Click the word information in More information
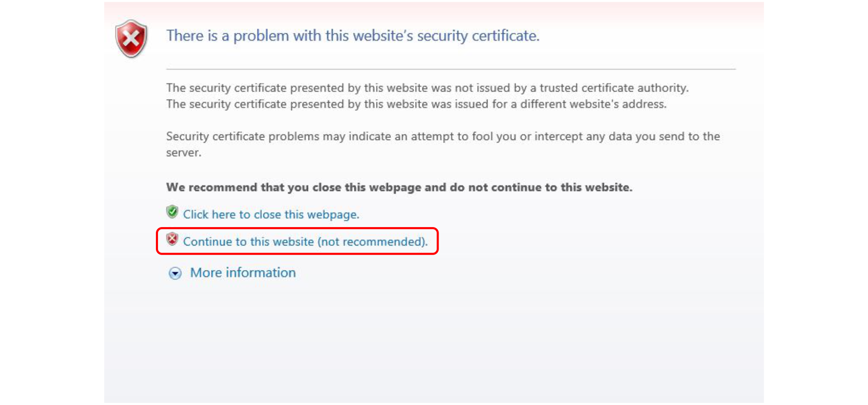 (261, 272)
